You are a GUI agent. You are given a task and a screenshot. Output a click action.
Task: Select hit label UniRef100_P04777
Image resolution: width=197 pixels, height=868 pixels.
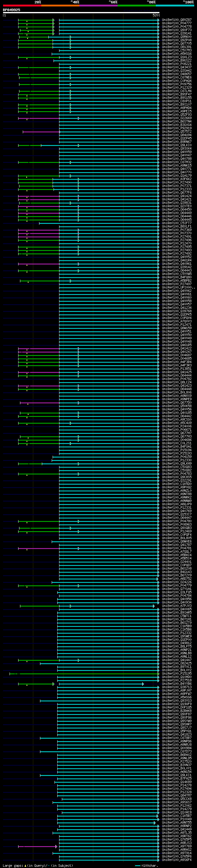(177, 23)
